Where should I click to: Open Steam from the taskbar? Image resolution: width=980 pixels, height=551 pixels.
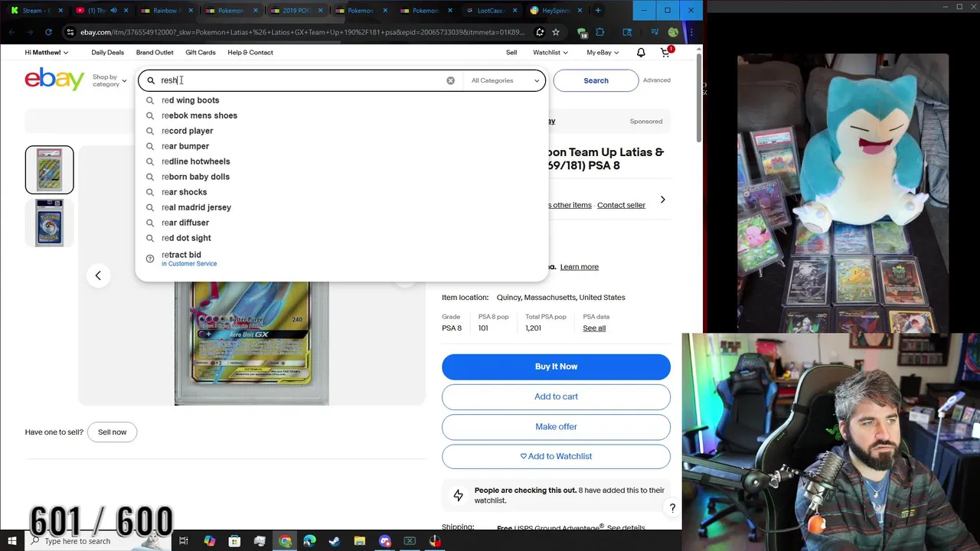[335, 541]
